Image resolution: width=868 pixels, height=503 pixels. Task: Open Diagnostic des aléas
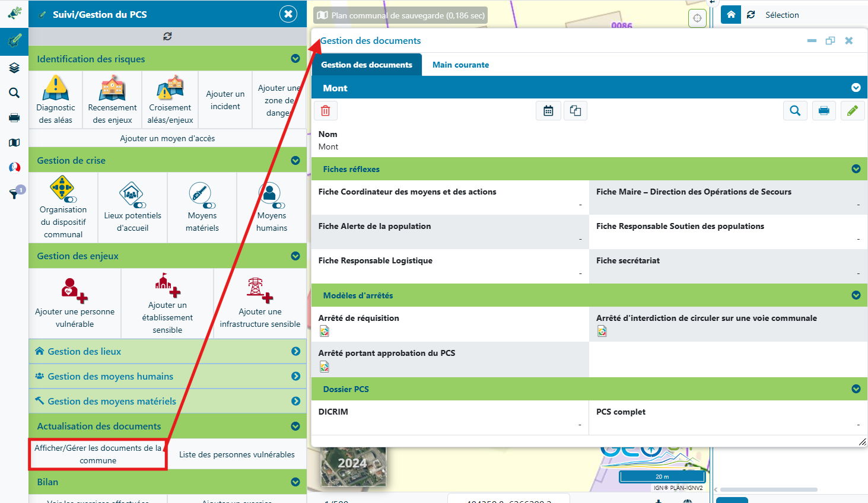pyautogui.click(x=56, y=100)
